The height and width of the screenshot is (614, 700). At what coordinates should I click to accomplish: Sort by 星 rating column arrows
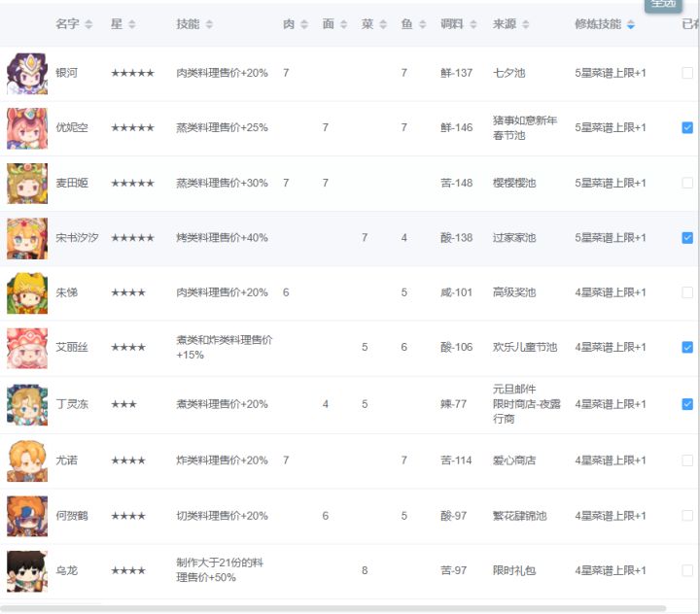click(x=131, y=24)
